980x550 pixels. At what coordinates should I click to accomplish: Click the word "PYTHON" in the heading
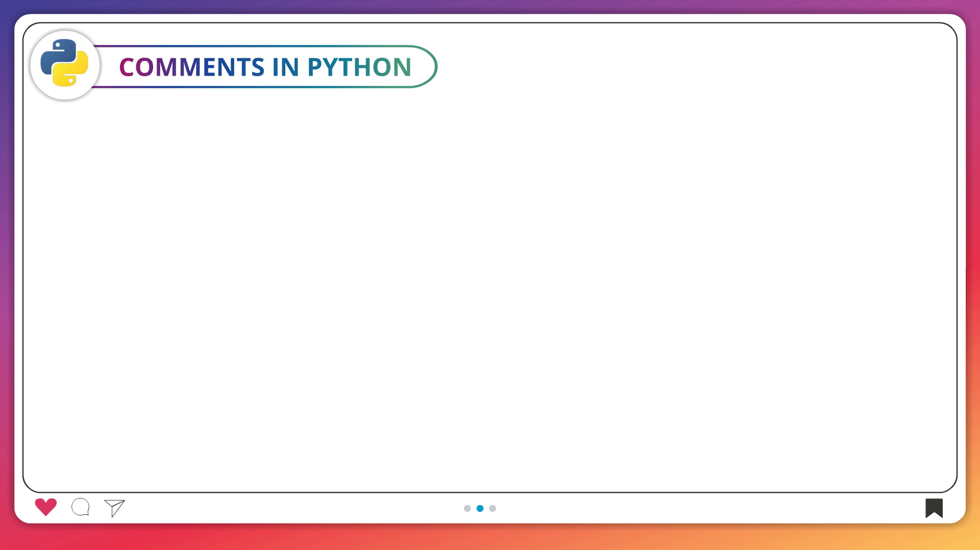tap(359, 67)
